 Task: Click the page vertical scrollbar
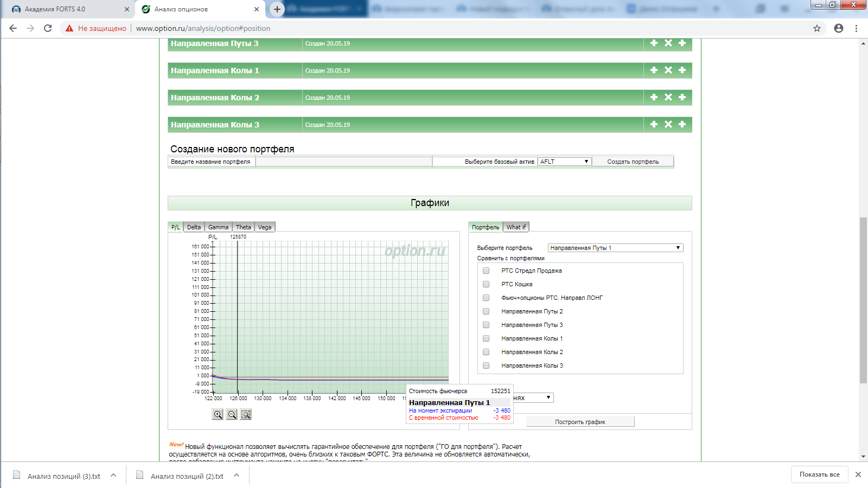tap(863, 300)
